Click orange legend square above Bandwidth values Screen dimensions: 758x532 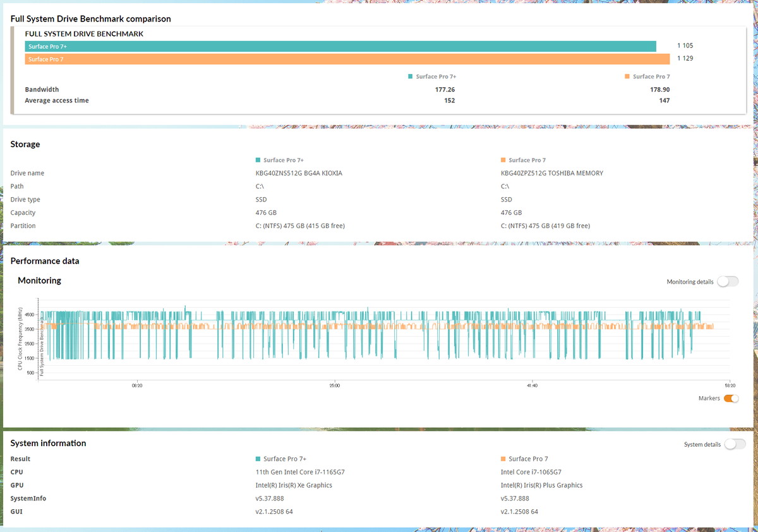pos(627,76)
